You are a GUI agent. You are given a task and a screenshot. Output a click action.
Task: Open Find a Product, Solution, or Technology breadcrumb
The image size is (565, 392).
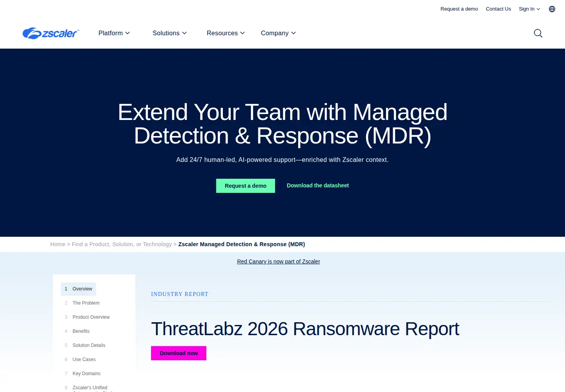point(122,244)
